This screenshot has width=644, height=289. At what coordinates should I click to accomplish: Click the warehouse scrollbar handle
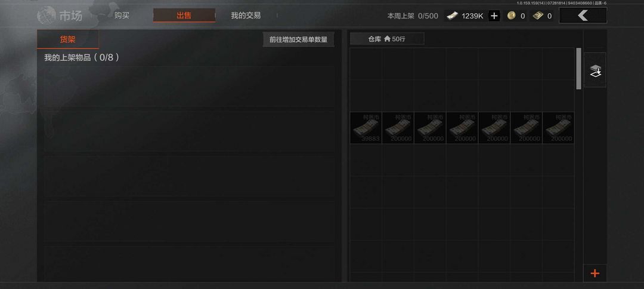[x=578, y=69]
